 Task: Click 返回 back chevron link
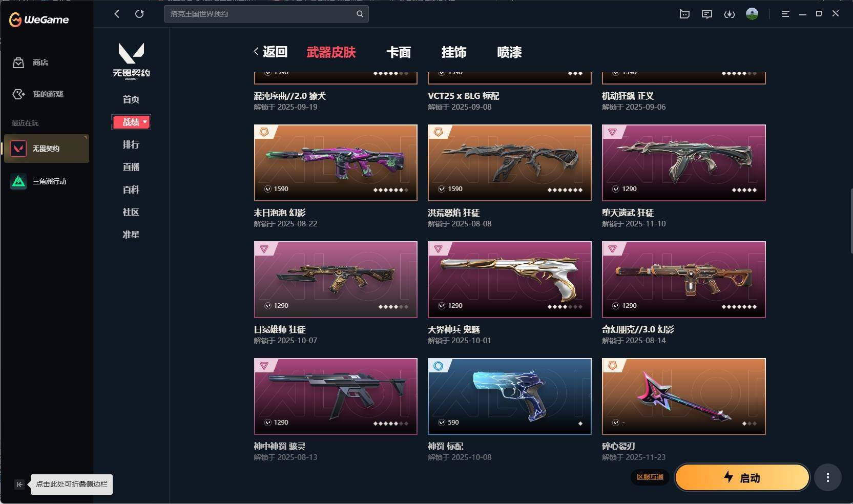271,52
